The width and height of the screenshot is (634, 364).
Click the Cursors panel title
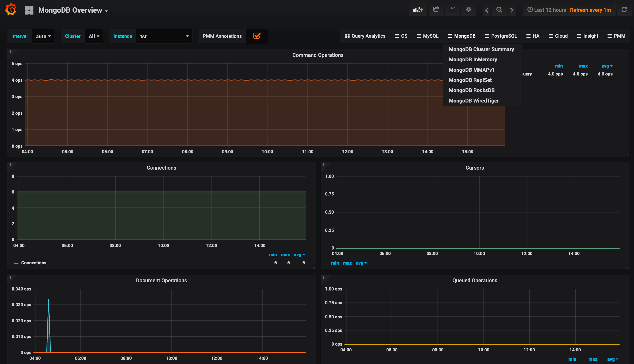point(475,168)
